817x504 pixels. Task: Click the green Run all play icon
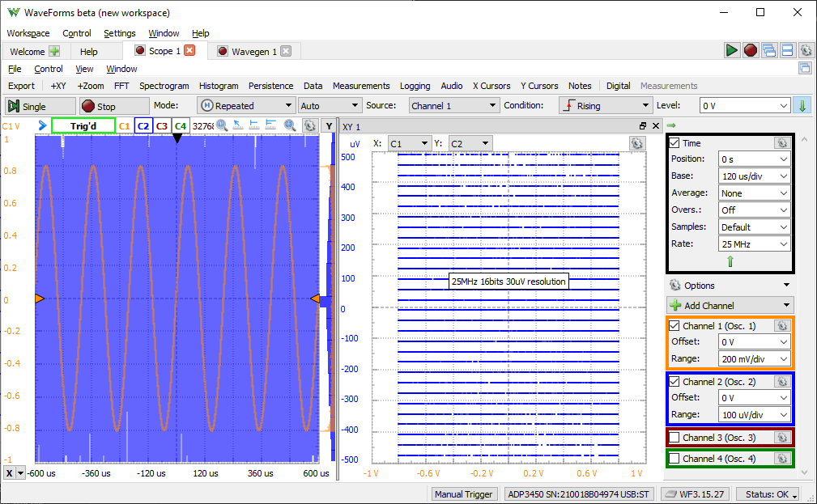point(732,50)
